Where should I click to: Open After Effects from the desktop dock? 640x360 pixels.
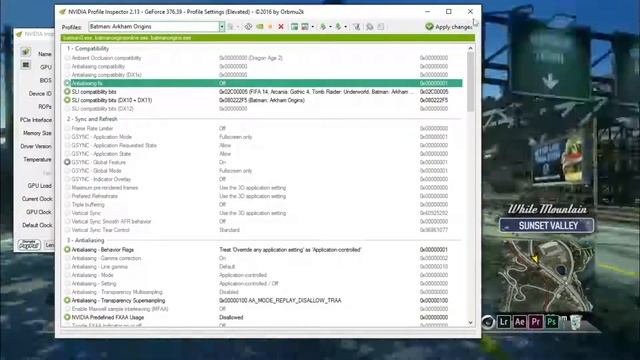pos(520,322)
